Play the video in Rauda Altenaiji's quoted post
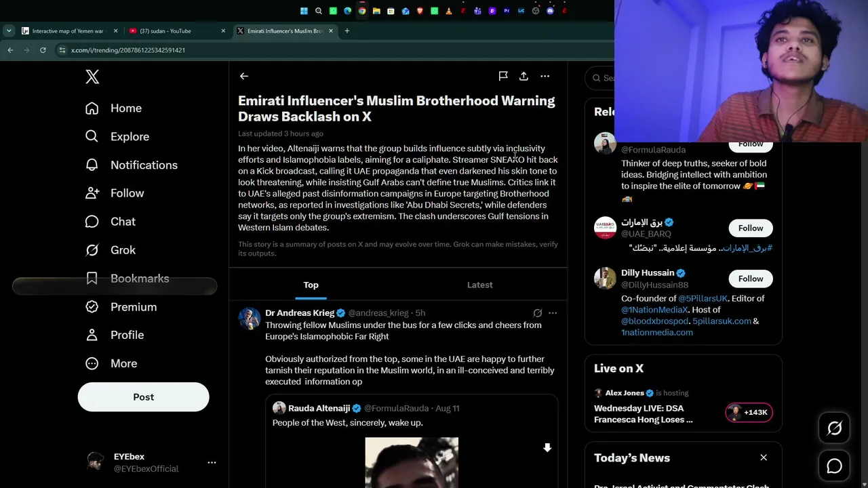 412,463
